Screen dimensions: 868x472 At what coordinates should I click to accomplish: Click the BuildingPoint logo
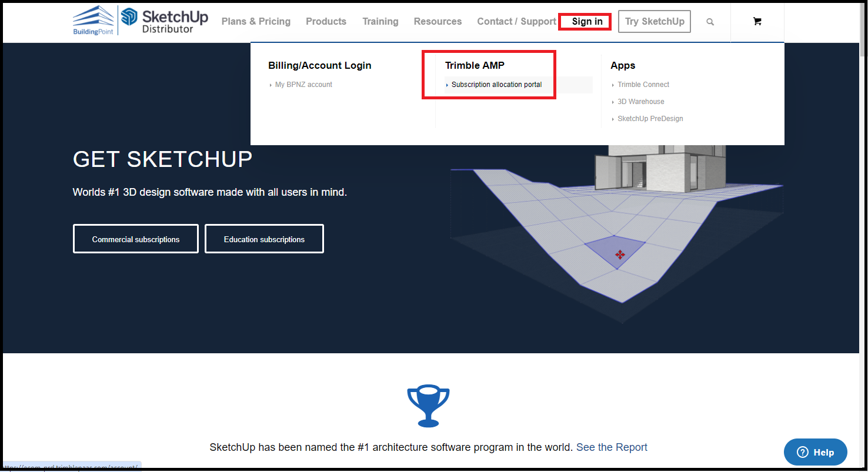(94, 21)
